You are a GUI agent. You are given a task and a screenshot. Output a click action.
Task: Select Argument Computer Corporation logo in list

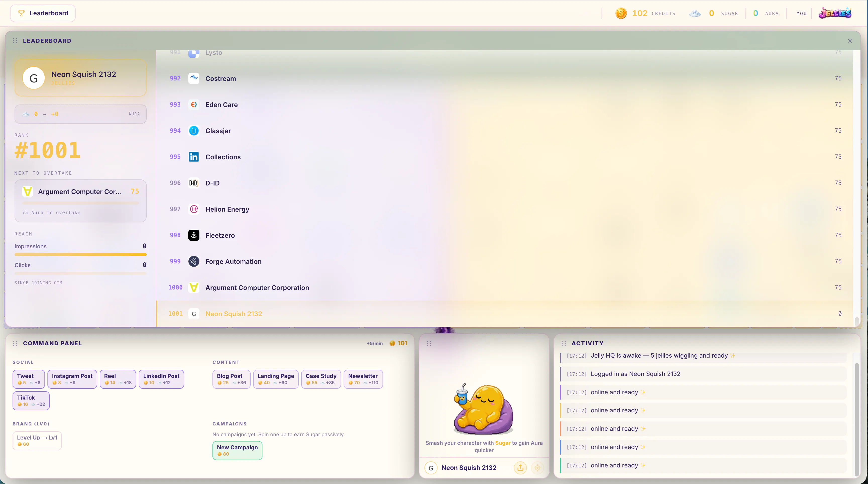click(x=194, y=287)
